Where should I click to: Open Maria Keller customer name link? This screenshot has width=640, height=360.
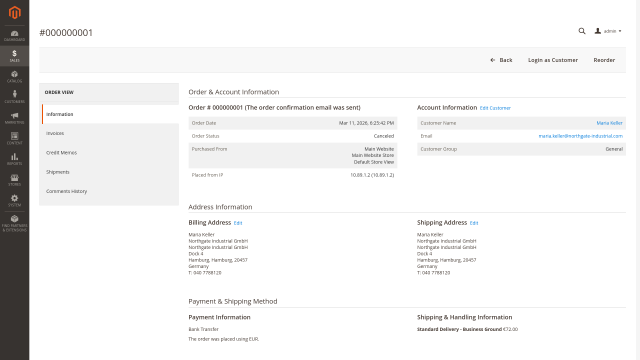(x=609, y=123)
